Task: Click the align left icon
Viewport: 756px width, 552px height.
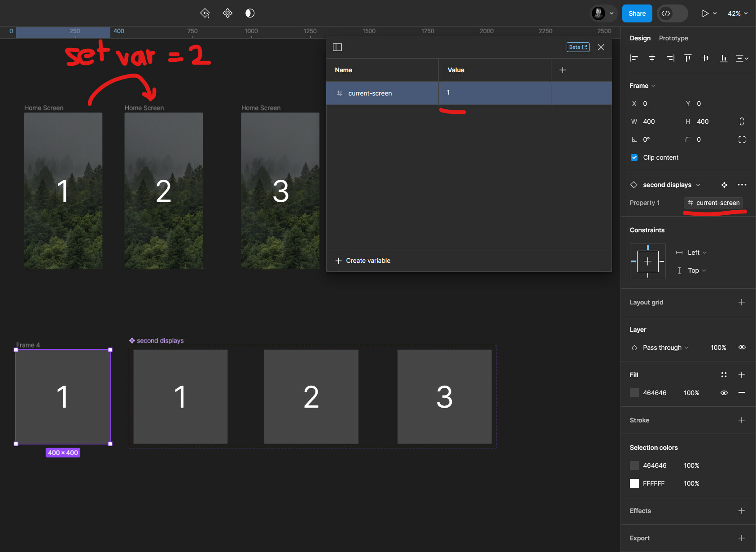Action: click(x=634, y=58)
